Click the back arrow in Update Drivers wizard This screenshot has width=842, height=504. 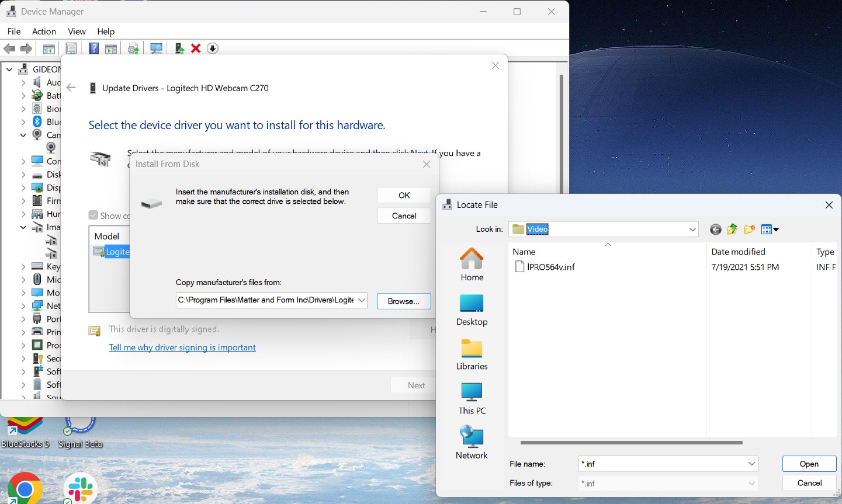tap(71, 88)
